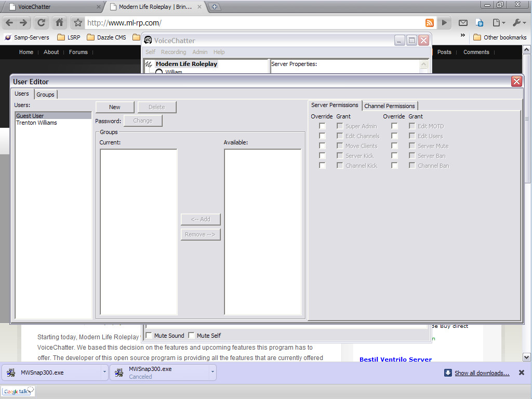Open the Admin menu in VoiceChatter
The image size is (532, 399).
[x=200, y=52]
